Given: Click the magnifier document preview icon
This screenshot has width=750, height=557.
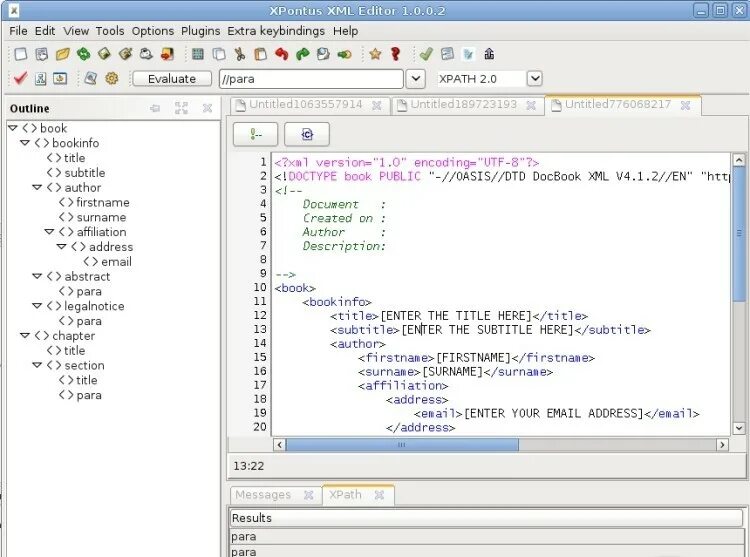Looking at the screenshot, I should tap(90, 78).
